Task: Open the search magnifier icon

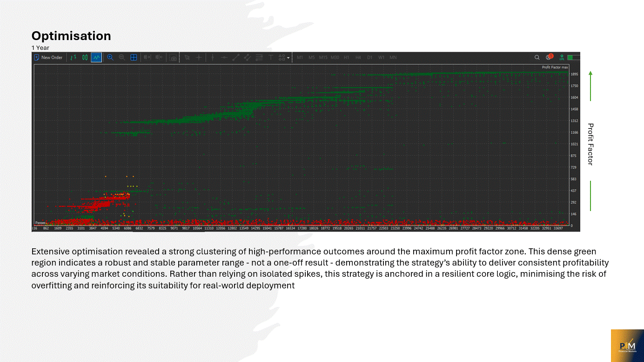Action: pos(537,57)
